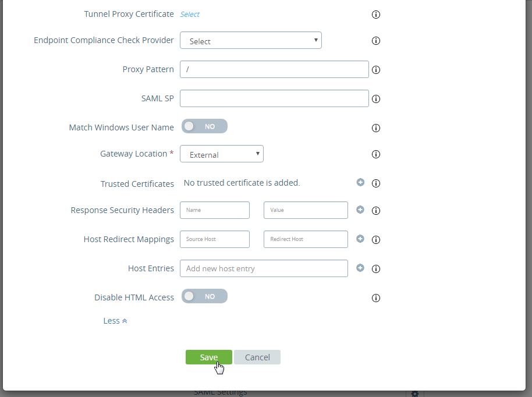This screenshot has width=532, height=397.
Task: Click info icon next to SAML SP field
Action: [x=376, y=99]
